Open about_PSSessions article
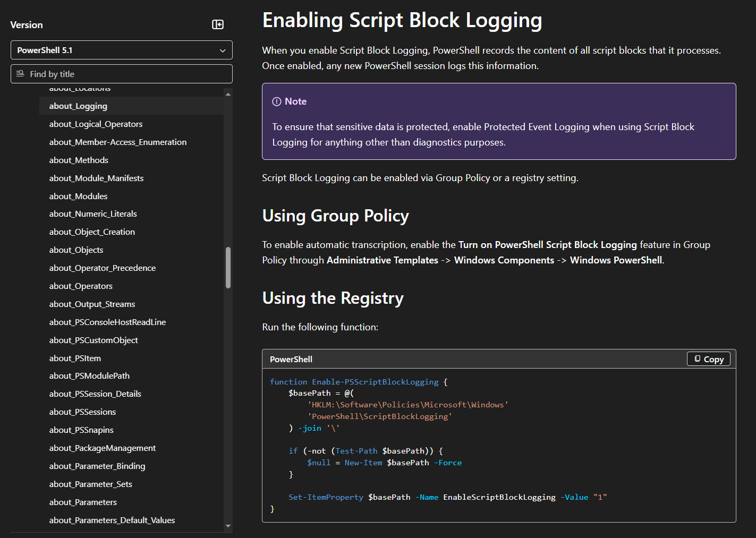Viewport: 756px width, 538px height. point(82,412)
